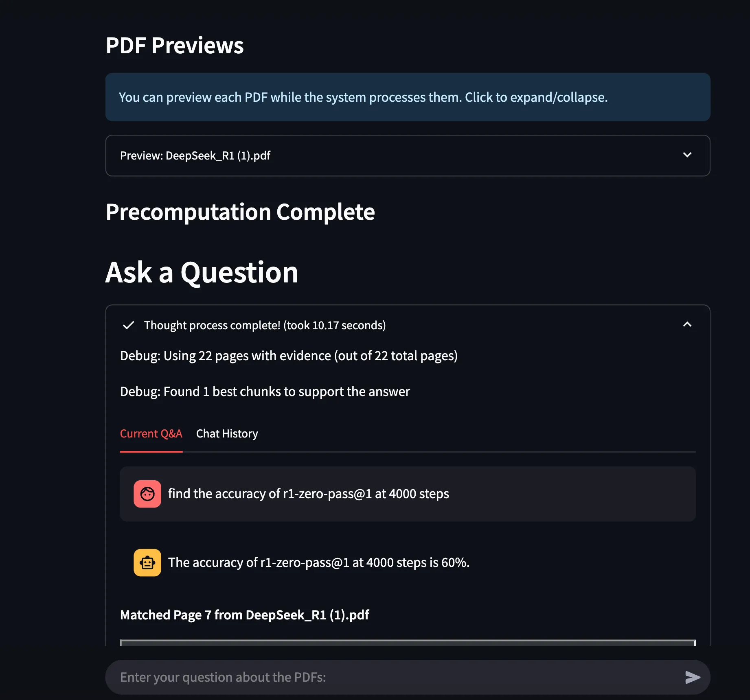Screen dimensions: 750x700
Task: Click the user question about r1-zero-pass@1
Action: tap(308, 494)
